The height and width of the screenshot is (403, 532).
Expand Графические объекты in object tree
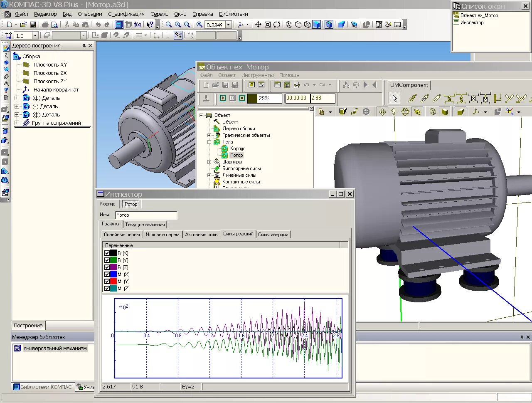click(209, 135)
